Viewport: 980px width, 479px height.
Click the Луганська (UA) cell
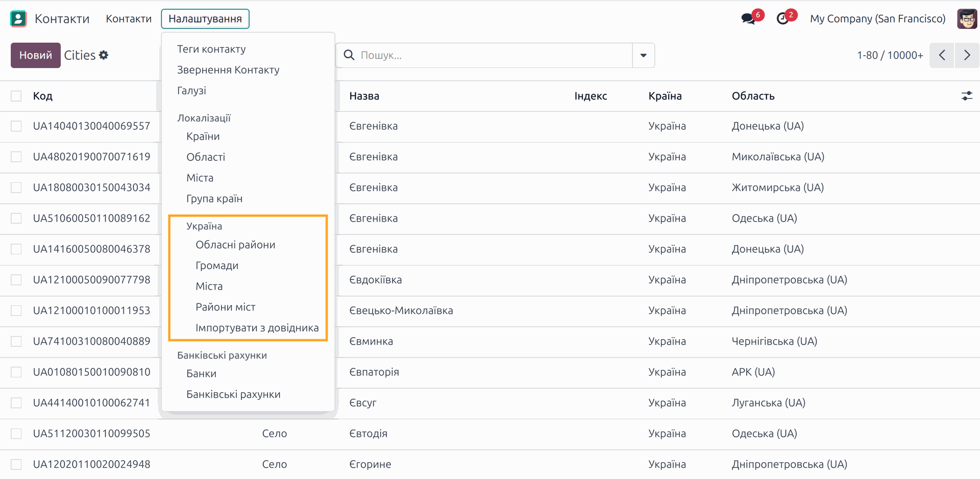tap(768, 403)
